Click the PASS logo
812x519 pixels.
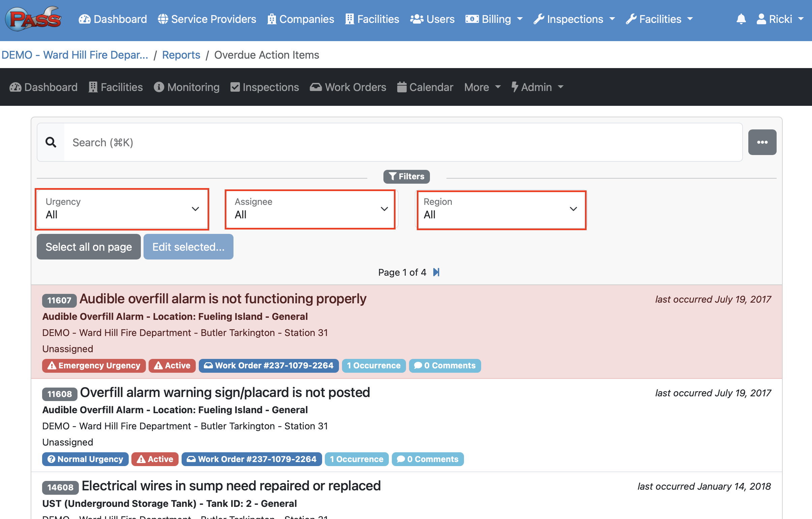[x=33, y=19]
